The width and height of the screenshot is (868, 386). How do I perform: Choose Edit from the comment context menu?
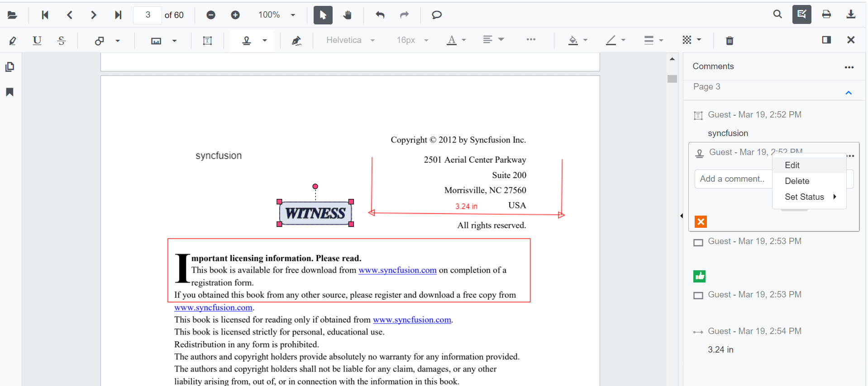[809, 165]
